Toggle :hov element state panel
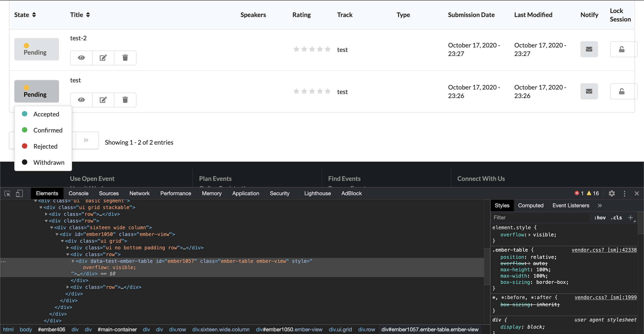 pos(600,218)
